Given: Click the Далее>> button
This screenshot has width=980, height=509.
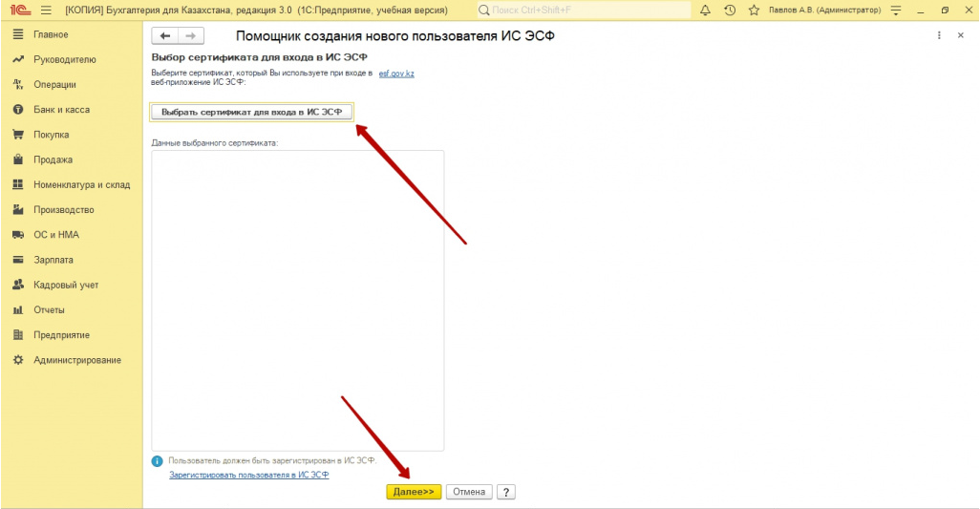Looking at the screenshot, I should click(x=414, y=492).
